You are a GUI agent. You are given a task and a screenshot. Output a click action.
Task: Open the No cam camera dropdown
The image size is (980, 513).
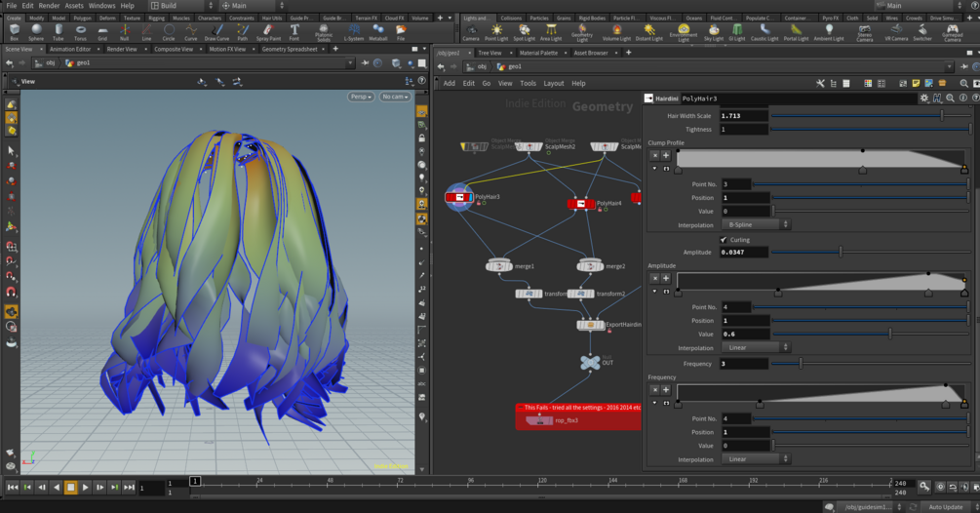(395, 97)
